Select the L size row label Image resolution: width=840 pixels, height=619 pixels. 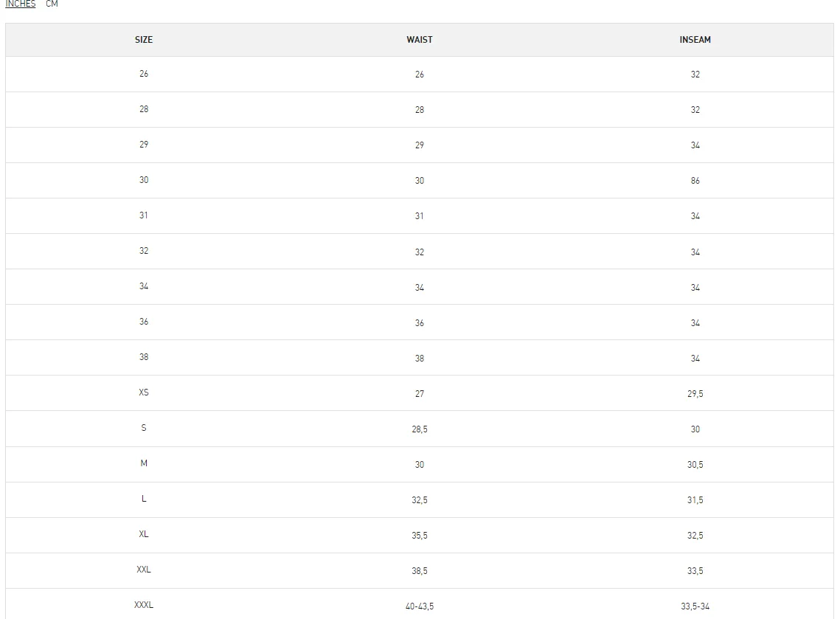click(x=144, y=499)
